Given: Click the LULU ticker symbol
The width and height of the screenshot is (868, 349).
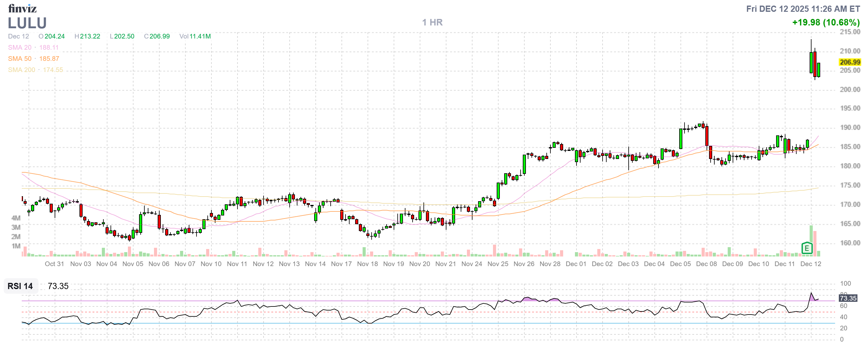Looking at the screenshot, I should tap(27, 23).
